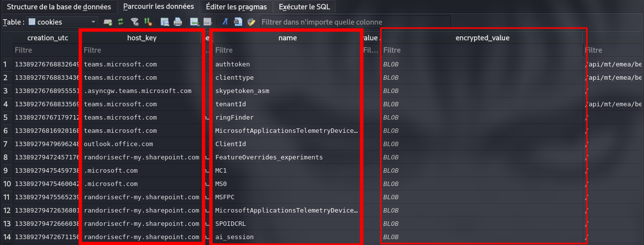The image size is (644, 245).
Task: Go to the Exécuter le SQL tab
Action: click(305, 7)
